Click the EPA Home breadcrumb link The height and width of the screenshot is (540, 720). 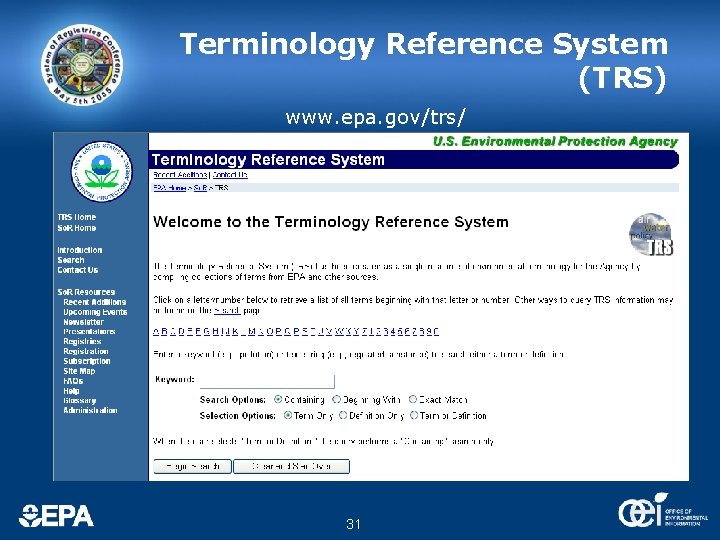(x=169, y=188)
